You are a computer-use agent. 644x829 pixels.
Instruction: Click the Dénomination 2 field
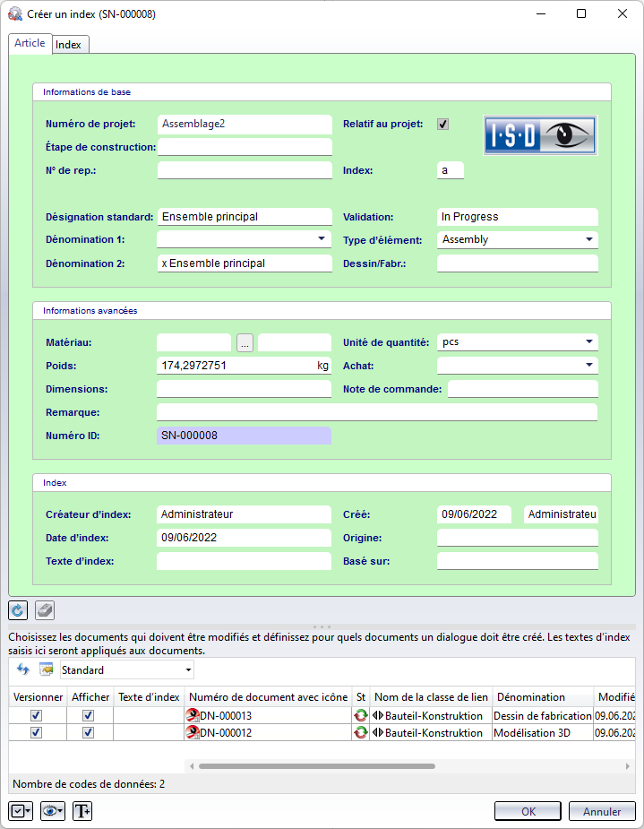click(245, 263)
